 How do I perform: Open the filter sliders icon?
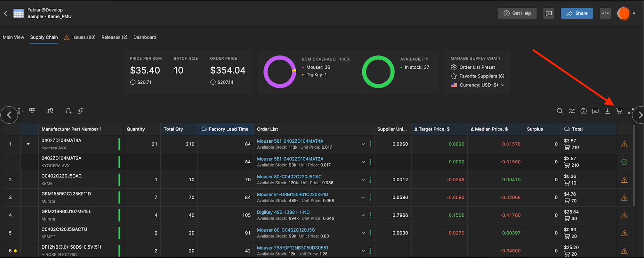[572, 111]
